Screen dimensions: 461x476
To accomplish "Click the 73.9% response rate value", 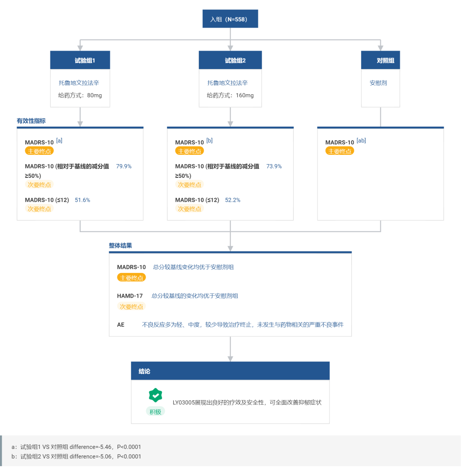I will click(274, 166).
